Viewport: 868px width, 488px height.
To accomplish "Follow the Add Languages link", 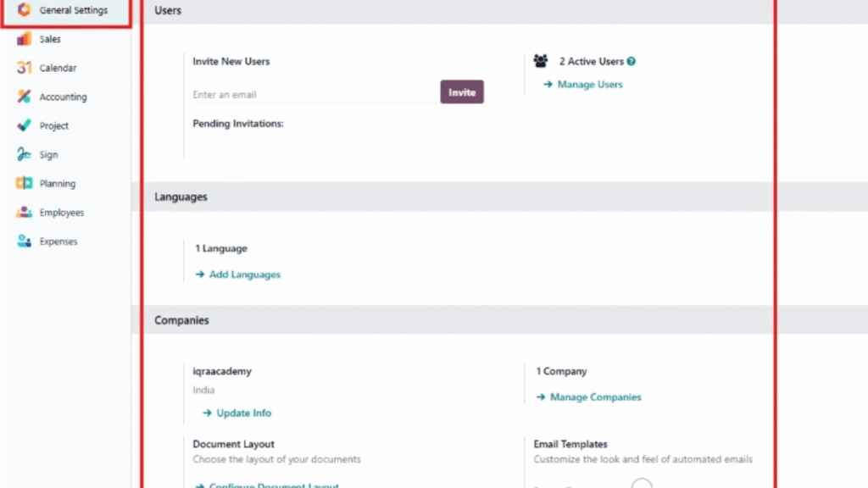I will click(244, 274).
